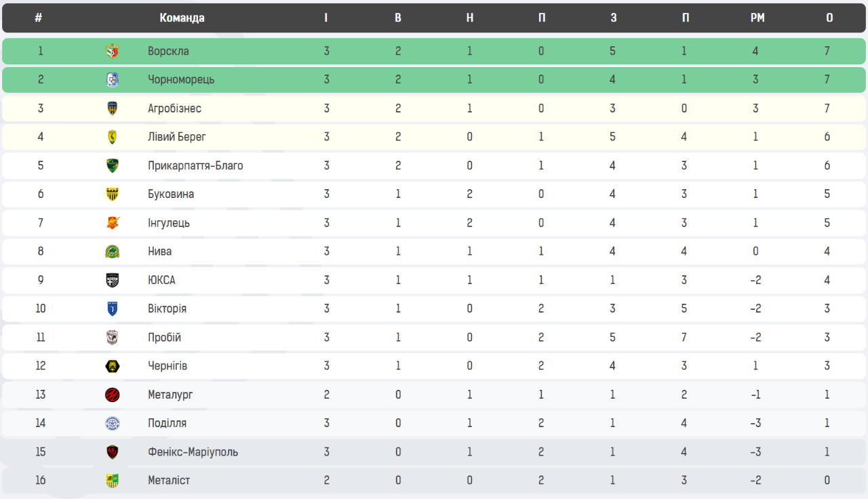Open the Фенікс-Маріуполь team link
Viewport: 868px width, 499px height.
(x=193, y=452)
